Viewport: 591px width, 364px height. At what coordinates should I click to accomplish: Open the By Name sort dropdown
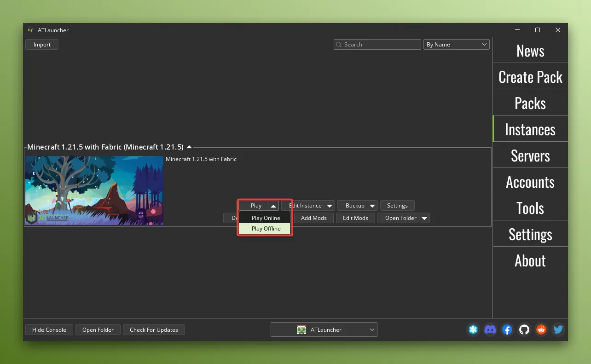456,45
